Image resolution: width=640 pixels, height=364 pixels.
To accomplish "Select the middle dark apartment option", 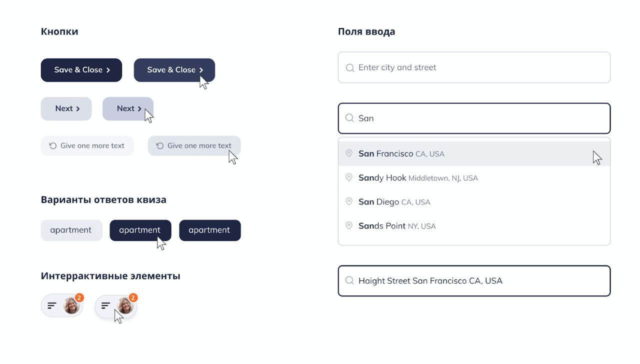I will point(140,230).
